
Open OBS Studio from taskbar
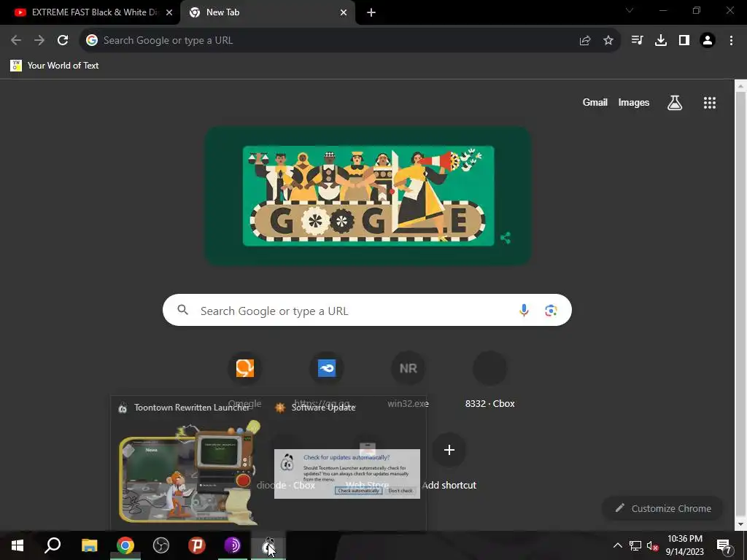coord(161,545)
